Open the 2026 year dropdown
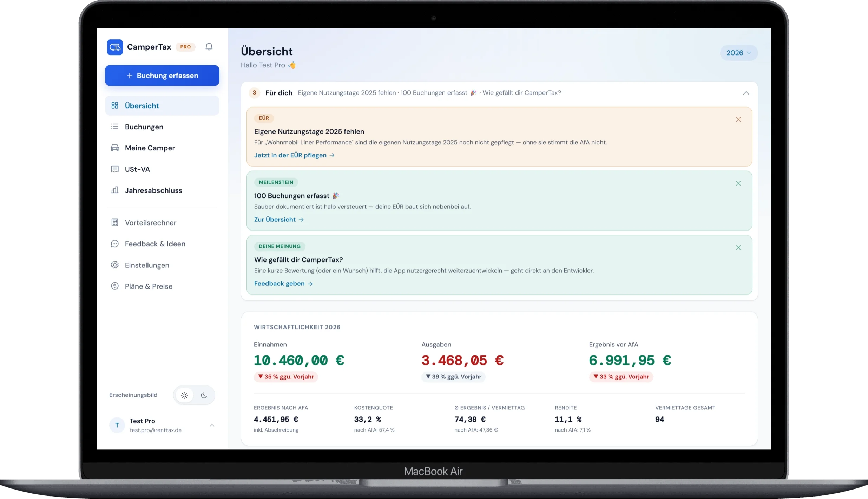The width and height of the screenshot is (868, 499). pyautogui.click(x=739, y=53)
